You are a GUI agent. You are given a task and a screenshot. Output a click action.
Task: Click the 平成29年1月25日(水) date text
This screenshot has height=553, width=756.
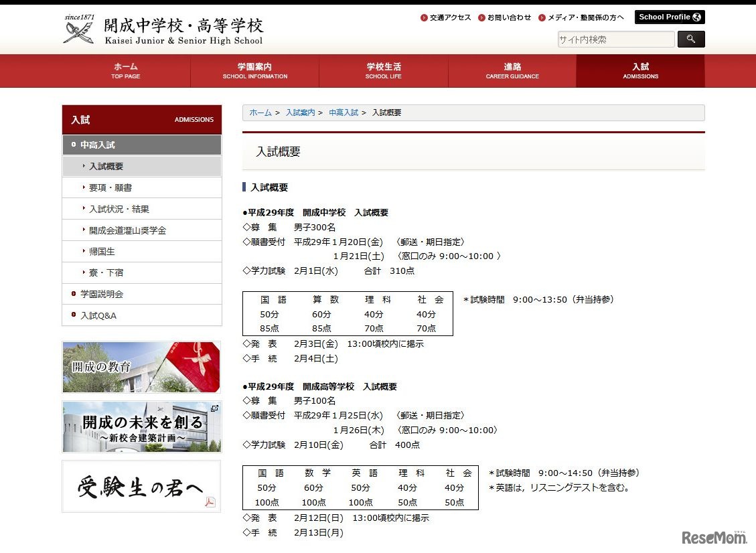[338, 415]
